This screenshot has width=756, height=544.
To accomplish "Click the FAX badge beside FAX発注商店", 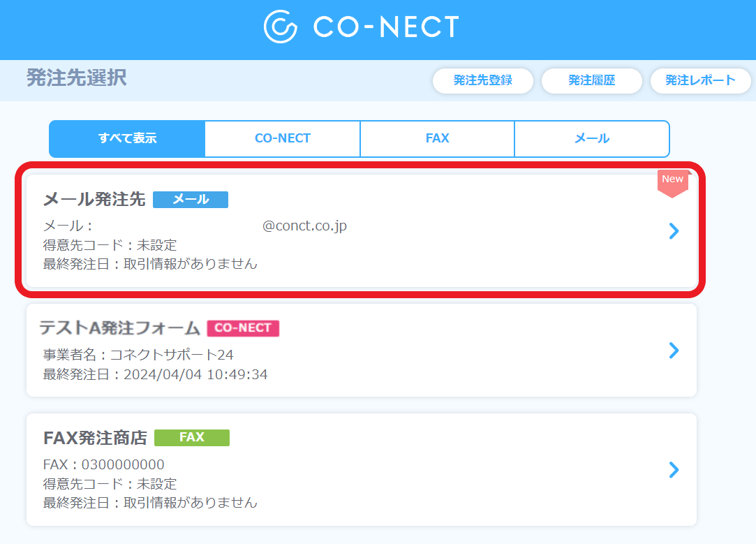I will 192,437.
